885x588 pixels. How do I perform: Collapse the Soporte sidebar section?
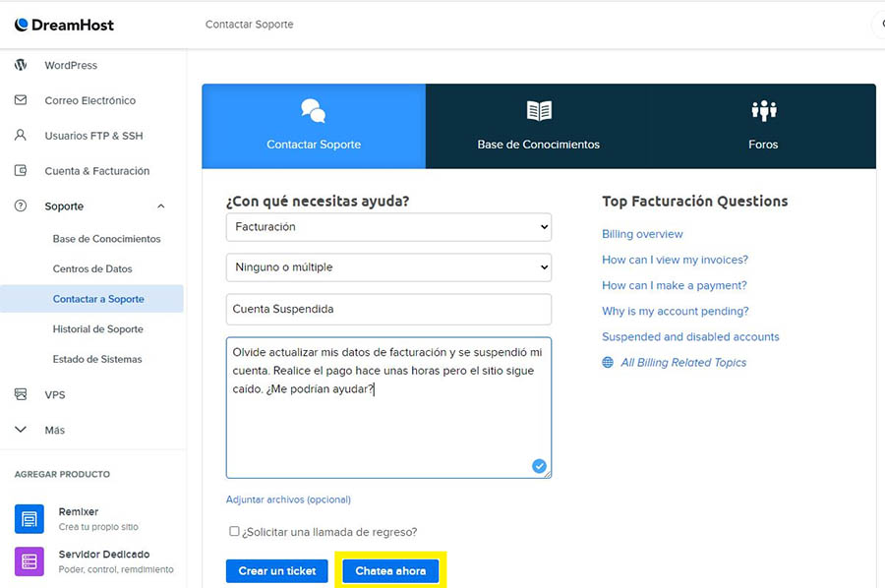[161, 206]
